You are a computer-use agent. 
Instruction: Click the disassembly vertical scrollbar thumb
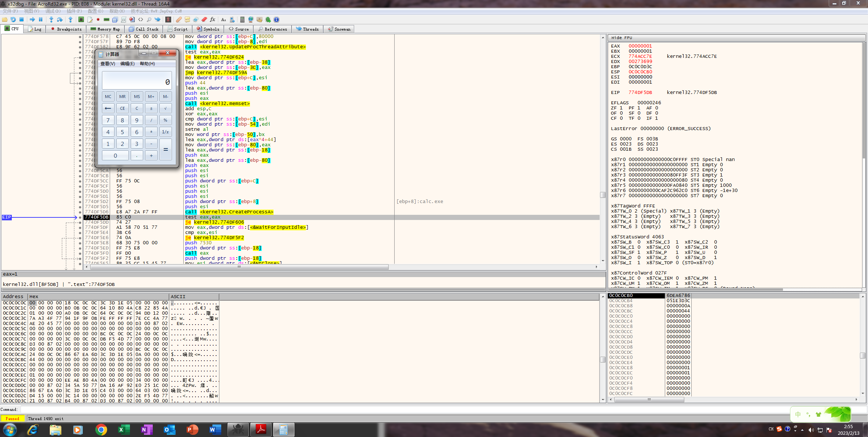[x=603, y=195]
